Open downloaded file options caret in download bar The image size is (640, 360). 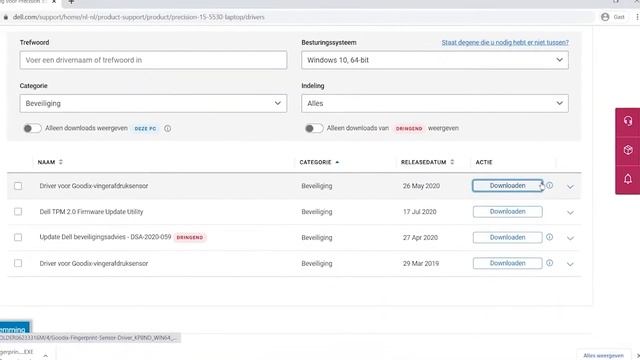coord(46,356)
